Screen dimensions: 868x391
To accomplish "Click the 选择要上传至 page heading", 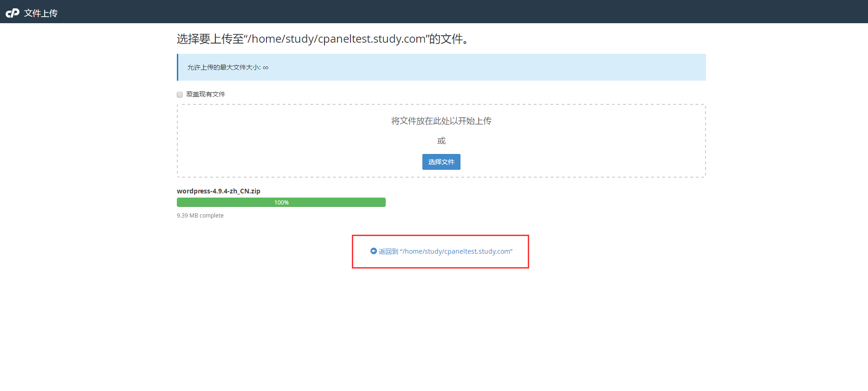I will [210, 39].
